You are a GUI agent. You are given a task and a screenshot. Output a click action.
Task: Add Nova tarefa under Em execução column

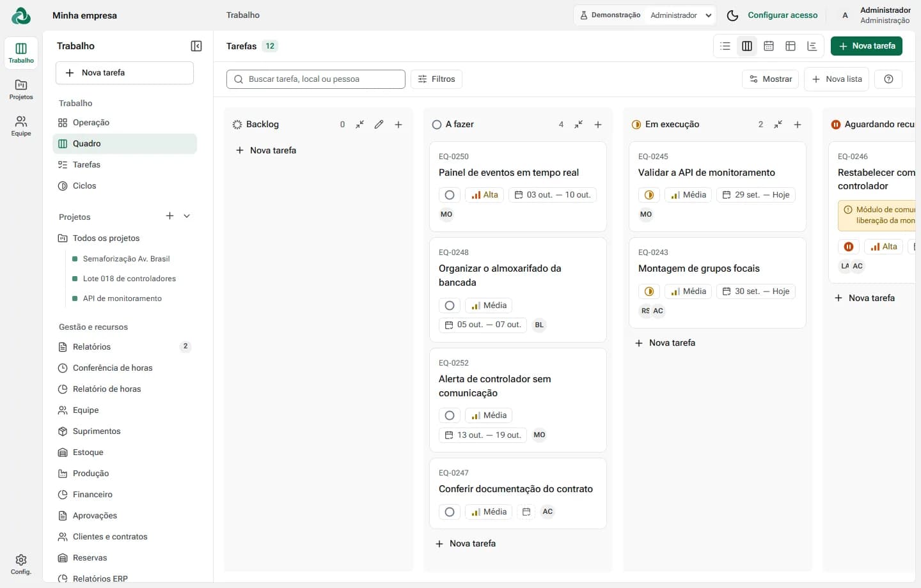pyautogui.click(x=665, y=343)
